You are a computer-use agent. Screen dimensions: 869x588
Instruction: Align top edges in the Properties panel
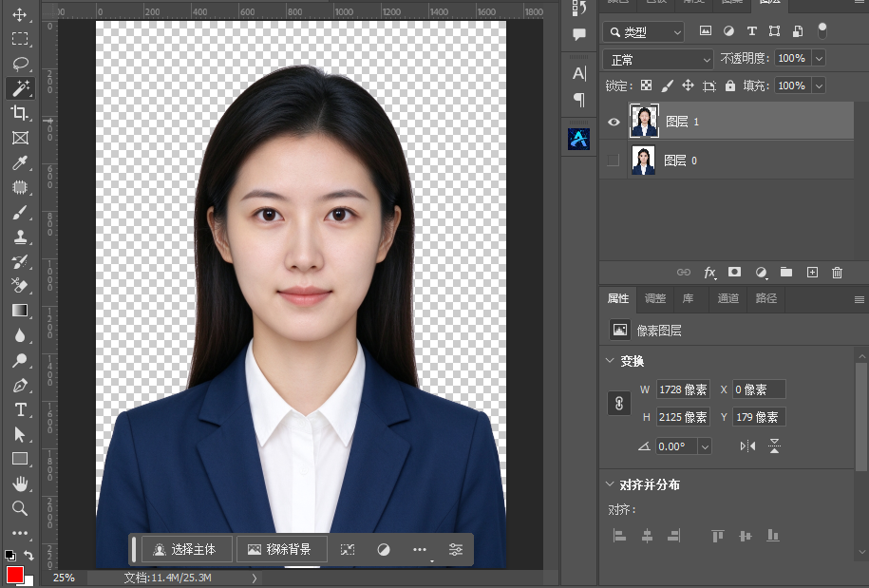point(718,536)
